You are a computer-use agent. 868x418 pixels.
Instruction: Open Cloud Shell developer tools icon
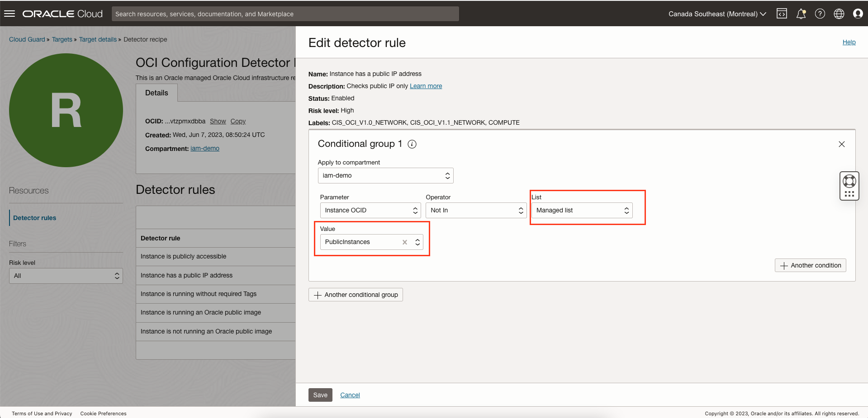point(782,14)
